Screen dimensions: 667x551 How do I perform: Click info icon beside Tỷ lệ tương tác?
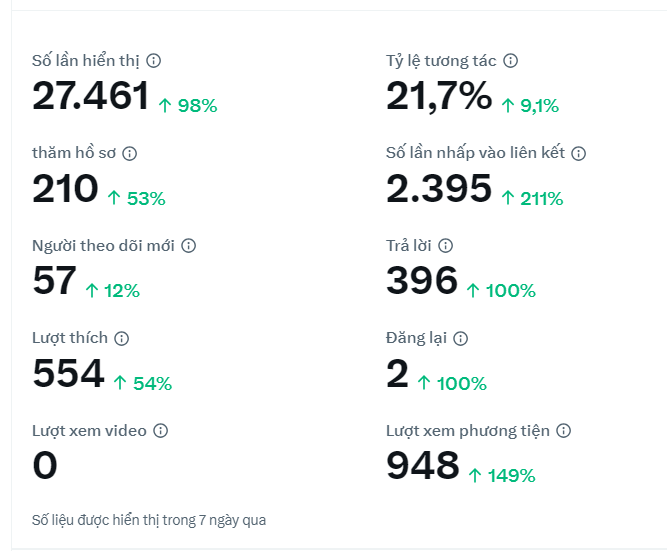tap(510, 61)
